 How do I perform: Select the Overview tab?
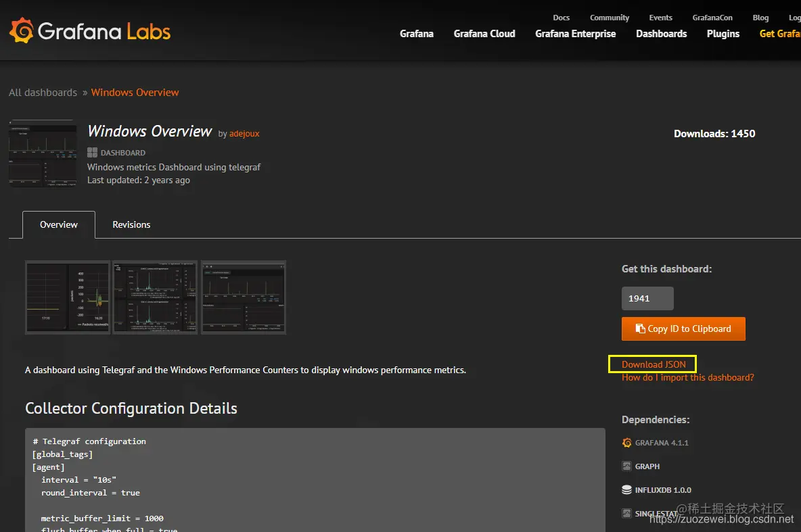point(59,224)
